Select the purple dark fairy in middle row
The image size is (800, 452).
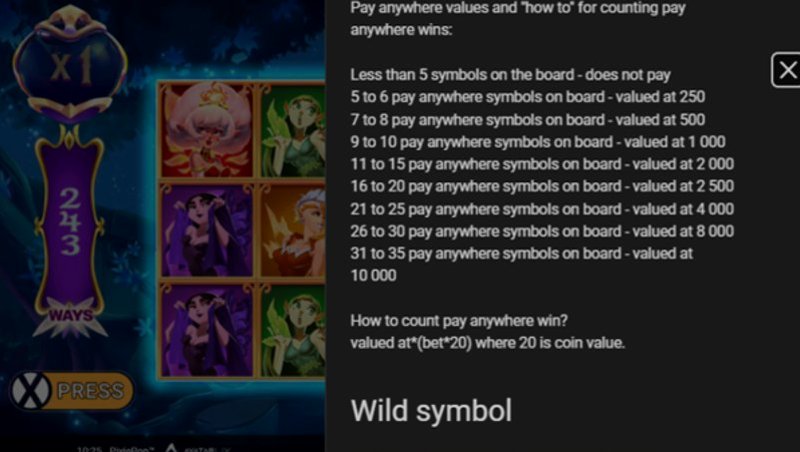coord(207,231)
